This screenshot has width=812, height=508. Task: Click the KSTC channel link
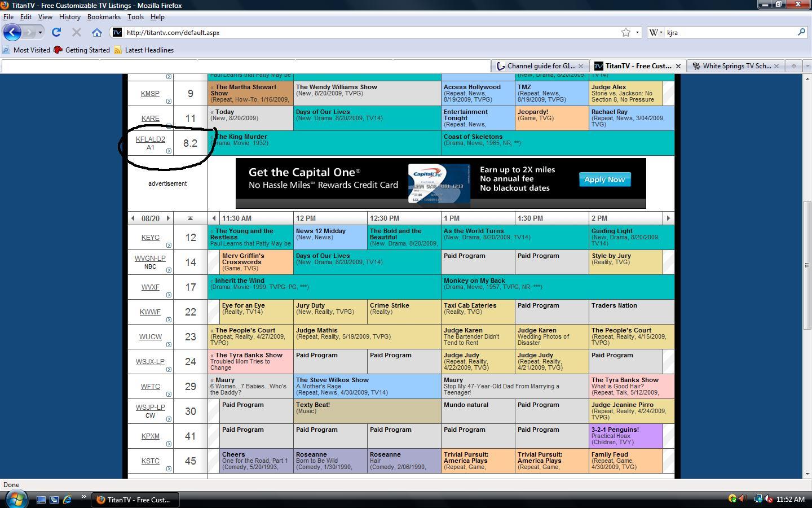point(150,461)
